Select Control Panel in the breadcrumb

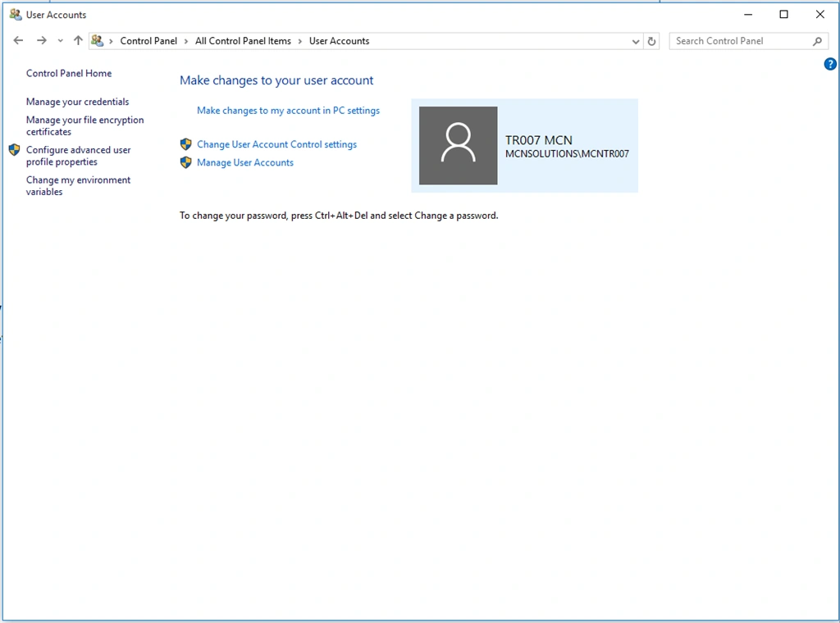click(x=148, y=41)
